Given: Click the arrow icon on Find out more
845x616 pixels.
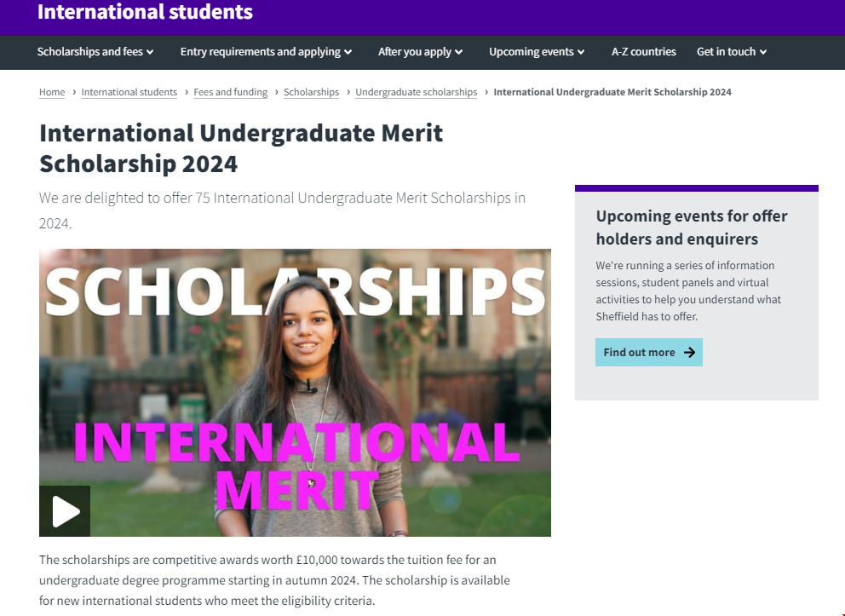Looking at the screenshot, I should pyautogui.click(x=689, y=353).
